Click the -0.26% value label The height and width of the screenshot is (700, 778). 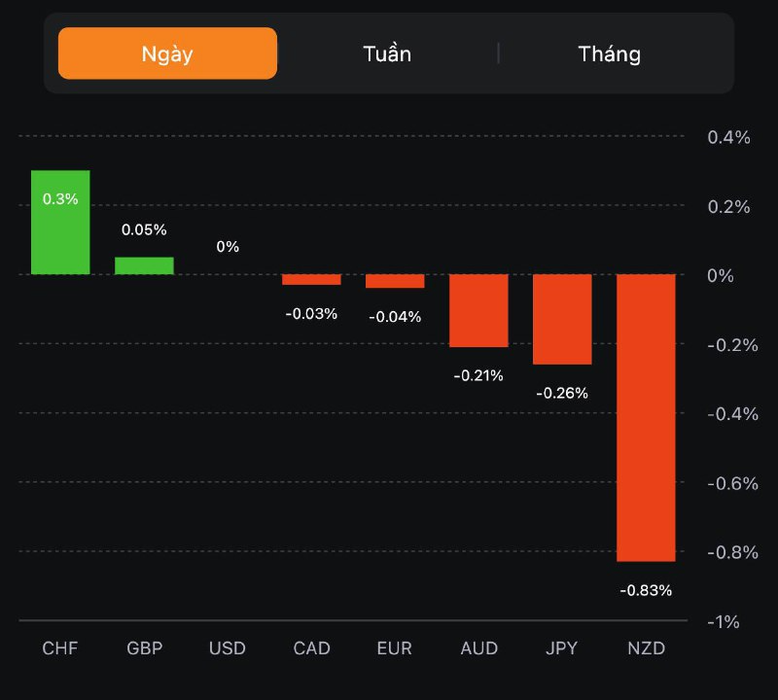pyautogui.click(x=562, y=394)
